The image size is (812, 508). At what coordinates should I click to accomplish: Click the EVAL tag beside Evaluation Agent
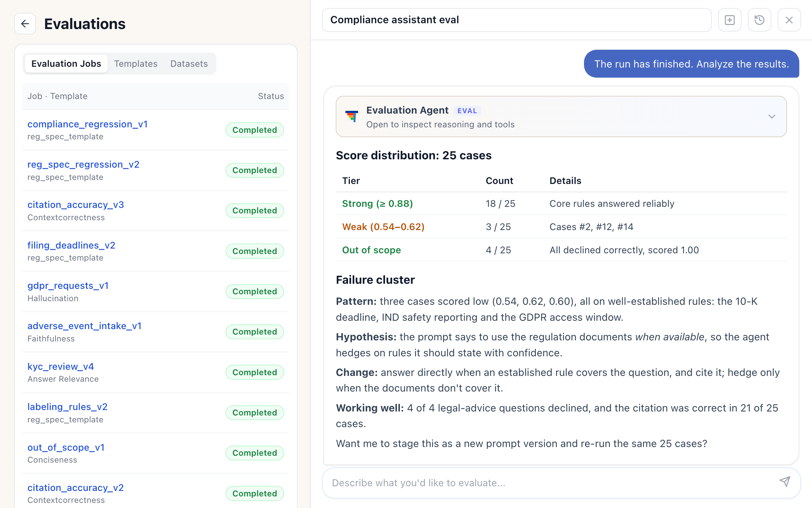[x=467, y=111]
